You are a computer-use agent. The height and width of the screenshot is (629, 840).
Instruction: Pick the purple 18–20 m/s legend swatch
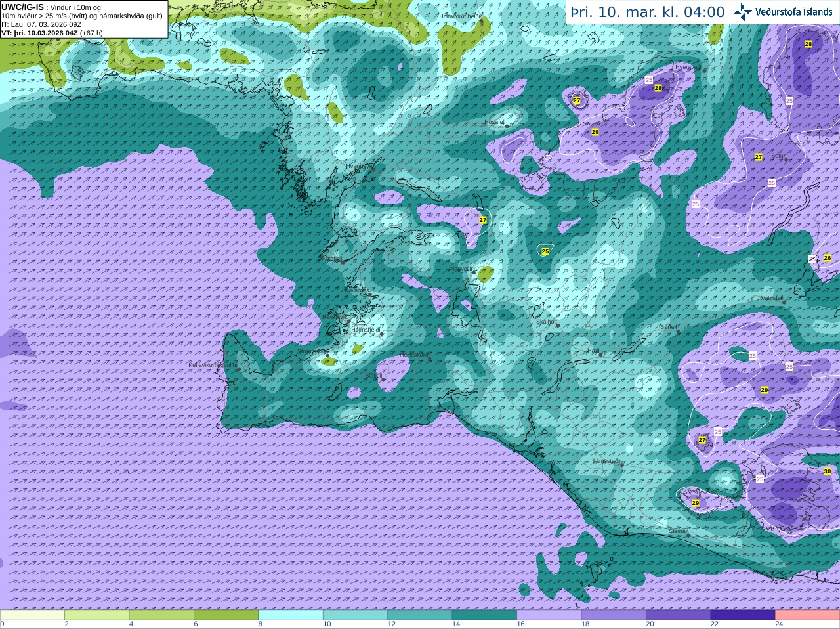614,615
